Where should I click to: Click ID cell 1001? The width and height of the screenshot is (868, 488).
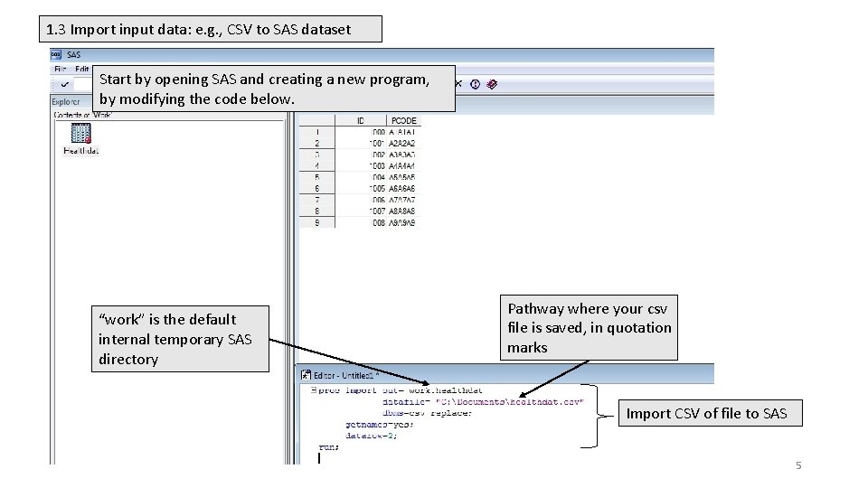click(x=378, y=144)
